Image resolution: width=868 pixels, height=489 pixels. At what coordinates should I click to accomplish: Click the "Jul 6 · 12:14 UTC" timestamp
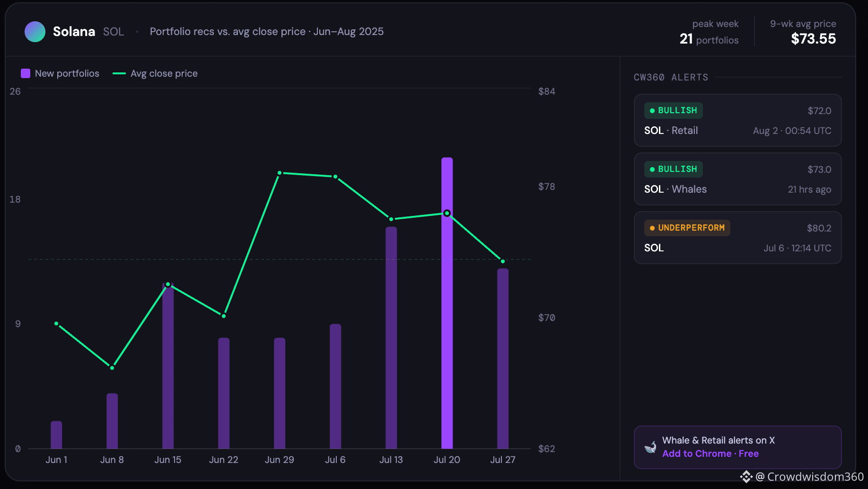pyautogui.click(x=798, y=248)
